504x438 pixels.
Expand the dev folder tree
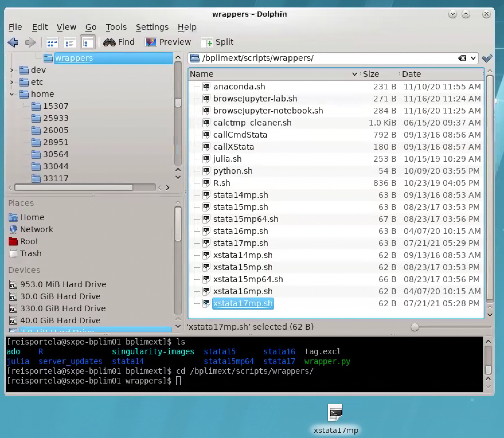[11, 70]
